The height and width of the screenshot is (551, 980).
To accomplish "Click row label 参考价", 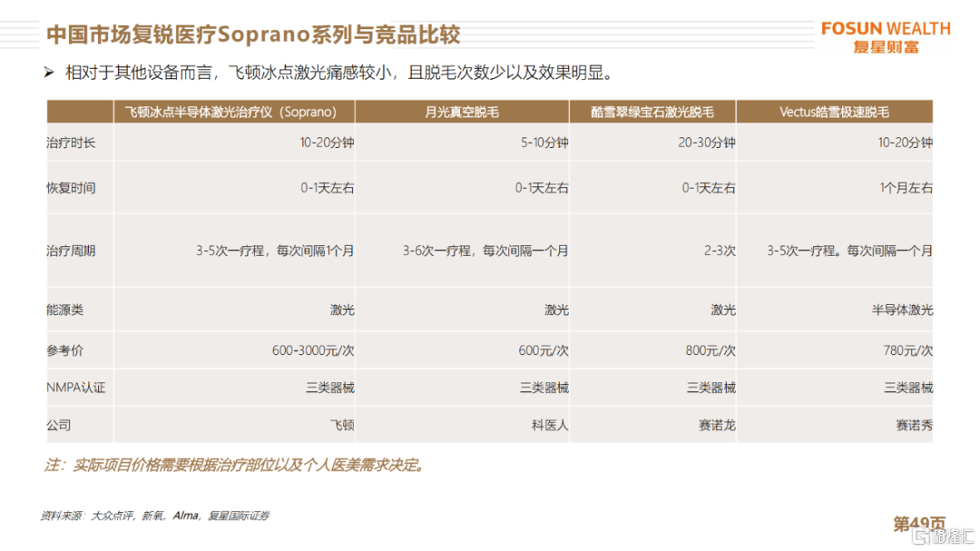I will coord(64,350).
